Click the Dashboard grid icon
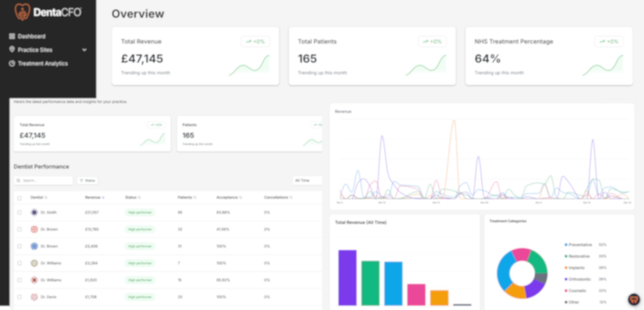 (12, 36)
